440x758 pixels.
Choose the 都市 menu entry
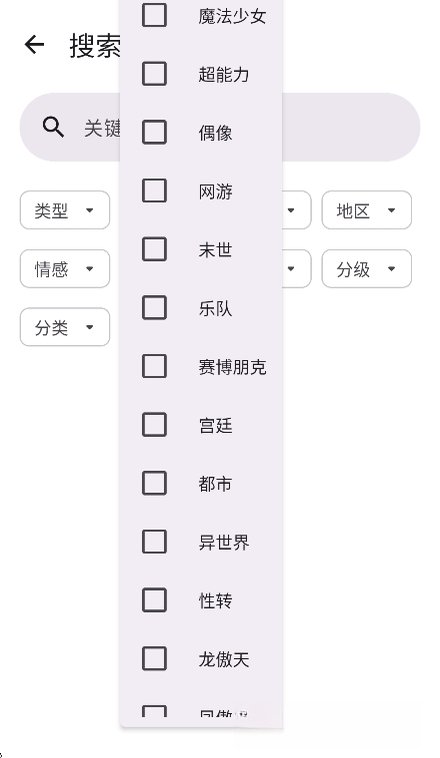(x=201, y=483)
